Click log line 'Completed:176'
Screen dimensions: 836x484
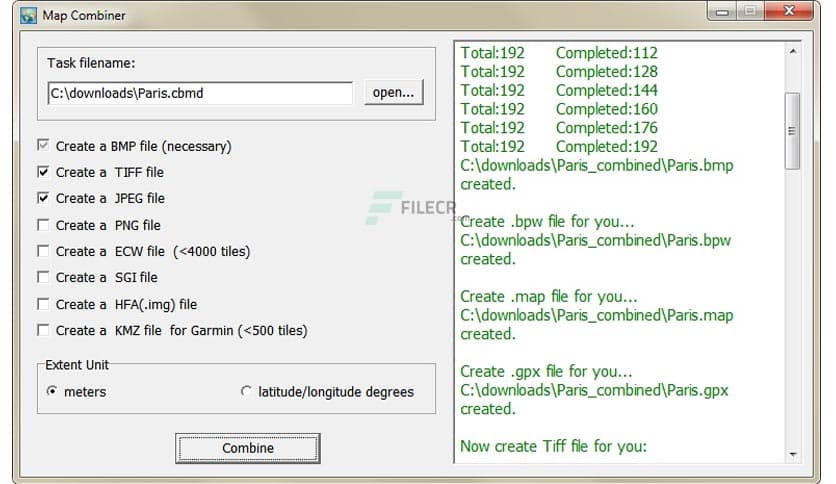pyautogui.click(x=607, y=128)
